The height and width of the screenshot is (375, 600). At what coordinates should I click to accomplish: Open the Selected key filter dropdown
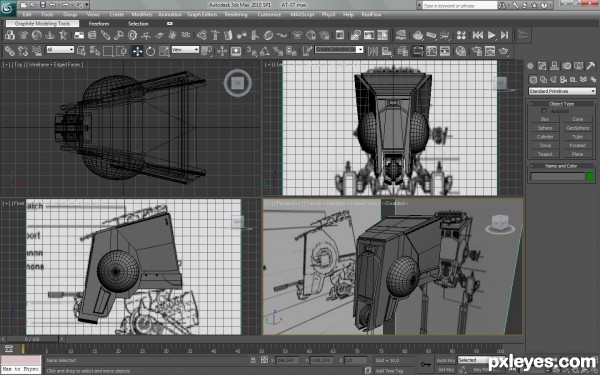pyautogui.click(x=474, y=360)
